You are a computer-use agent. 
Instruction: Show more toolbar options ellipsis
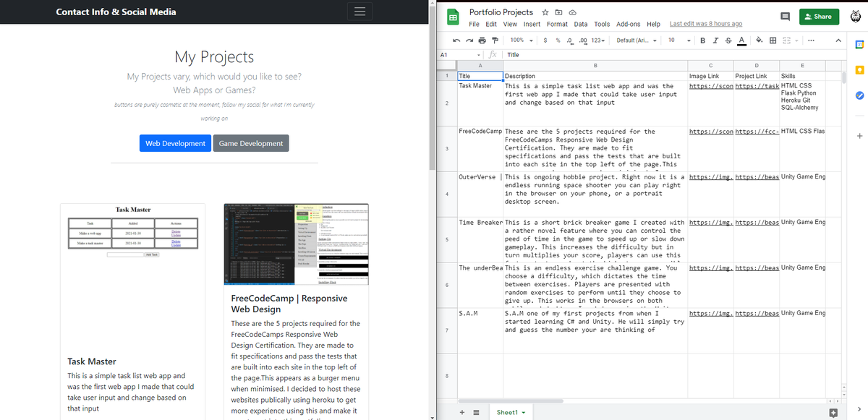click(x=811, y=40)
